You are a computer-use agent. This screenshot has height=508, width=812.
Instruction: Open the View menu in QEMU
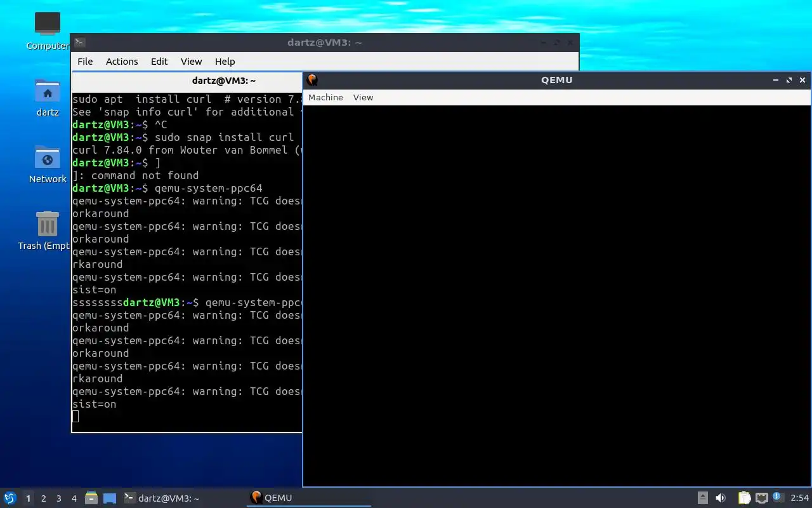(x=363, y=97)
